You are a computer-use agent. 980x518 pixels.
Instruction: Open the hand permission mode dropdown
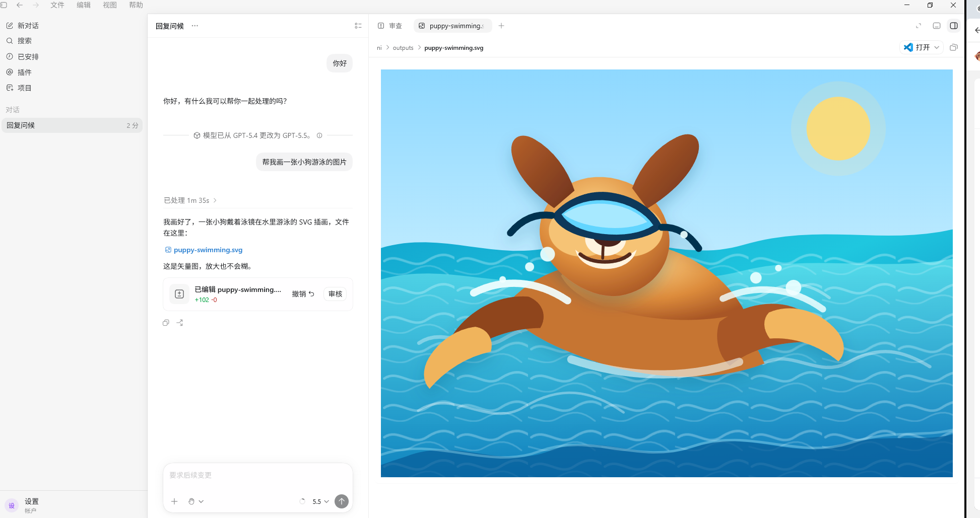196,501
